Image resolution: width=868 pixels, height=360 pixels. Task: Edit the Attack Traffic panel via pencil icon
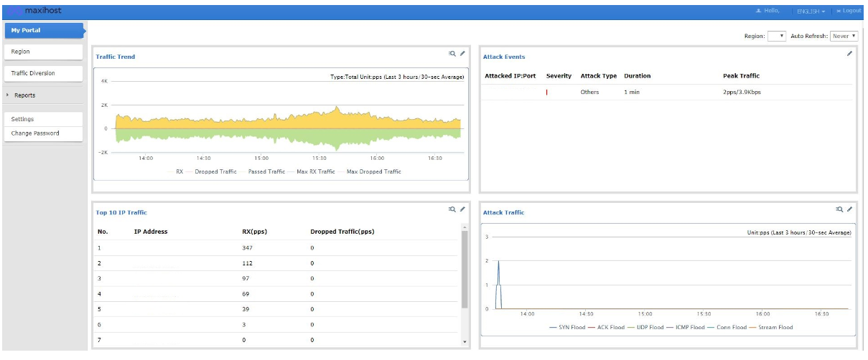pos(850,209)
